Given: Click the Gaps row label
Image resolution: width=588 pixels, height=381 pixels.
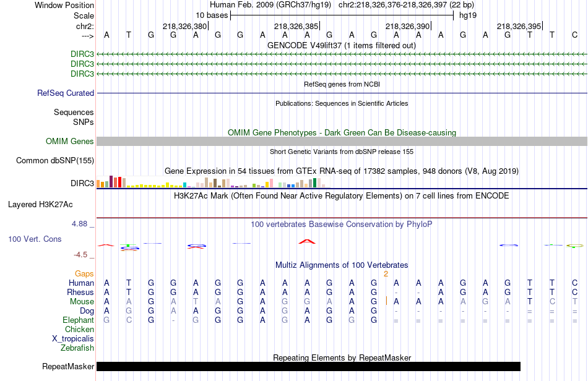Looking at the screenshot, I should [84, 274].
